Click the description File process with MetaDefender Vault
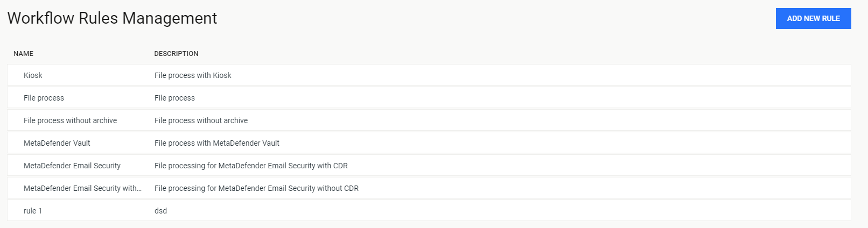Screen dimensions: 868x228 pos(217,143)
